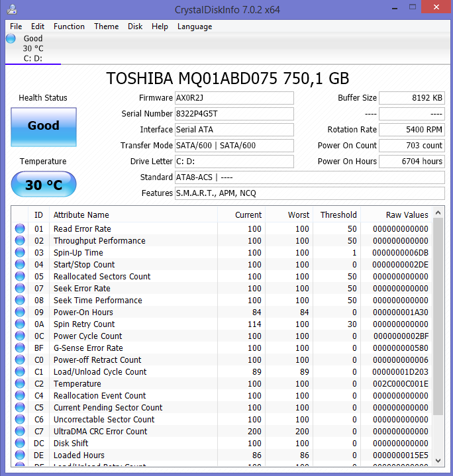453x476 pixels.
Task: Click status orb for Temperature attribute row
Action: [x=20, y=383]
